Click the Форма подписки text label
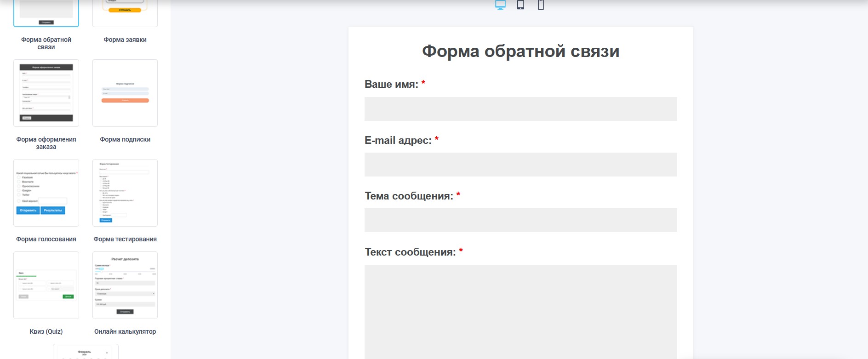Image resolution: width=868 pixels, height=359 pixels. pyautogui.click(x=125, y=139)
